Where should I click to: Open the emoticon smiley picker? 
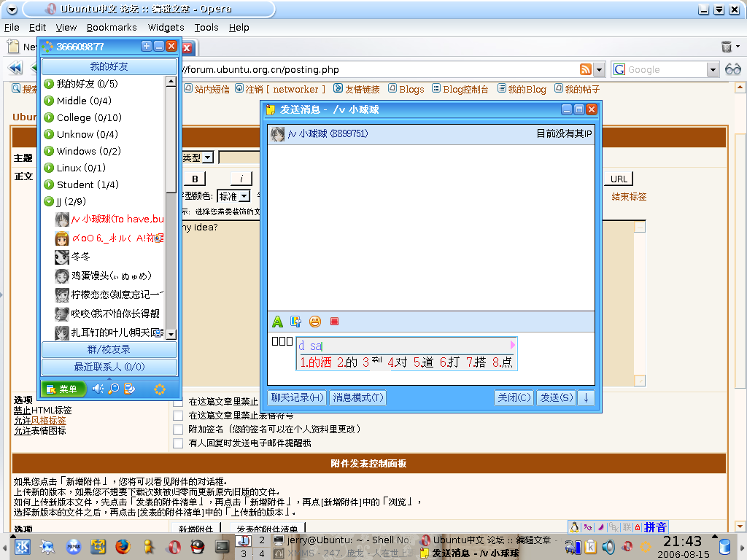click(x=315, y=322)
